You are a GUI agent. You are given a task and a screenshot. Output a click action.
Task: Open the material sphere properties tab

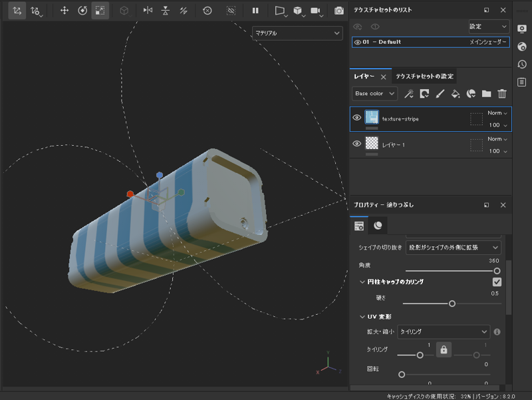click(x=378, y=226)
